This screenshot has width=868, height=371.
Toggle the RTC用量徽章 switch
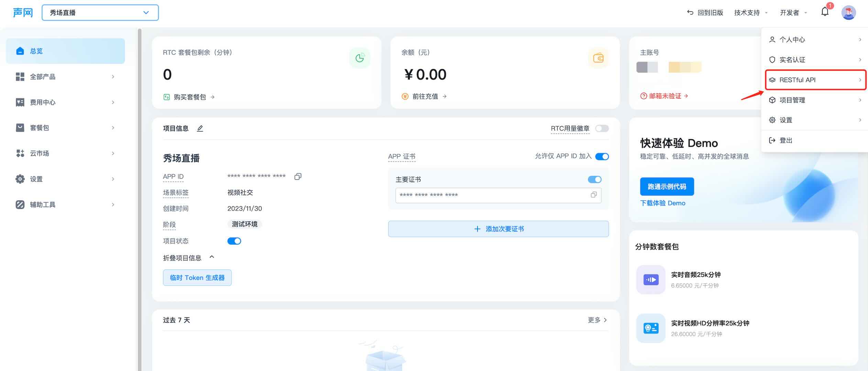coord(602,128)
